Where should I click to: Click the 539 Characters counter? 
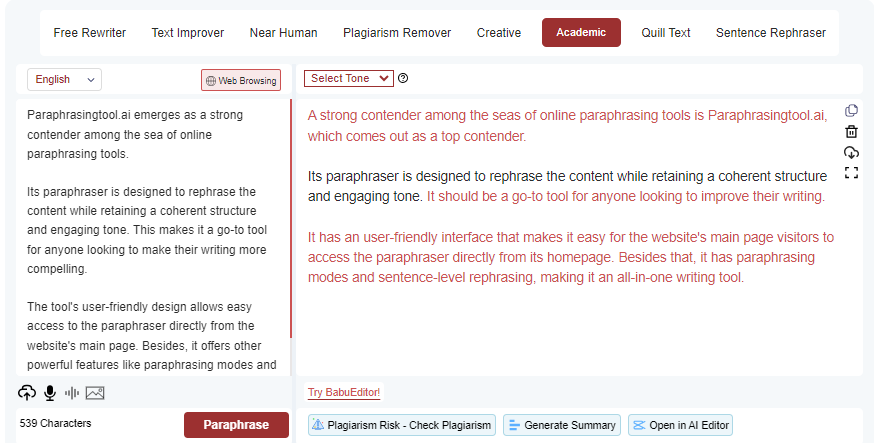pyautogui.click(x=55, y=423)
